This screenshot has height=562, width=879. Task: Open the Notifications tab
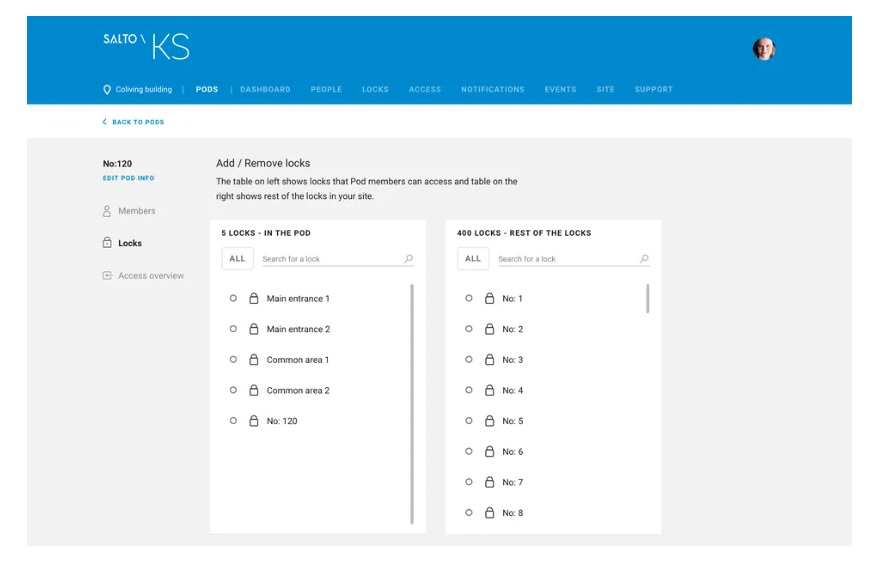click(x=492, y=90)
